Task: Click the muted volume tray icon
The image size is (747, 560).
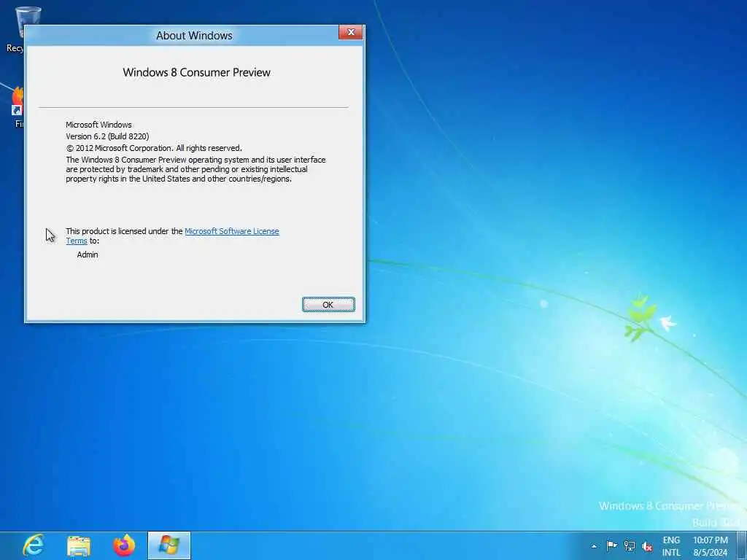Action: pos(647,546)
